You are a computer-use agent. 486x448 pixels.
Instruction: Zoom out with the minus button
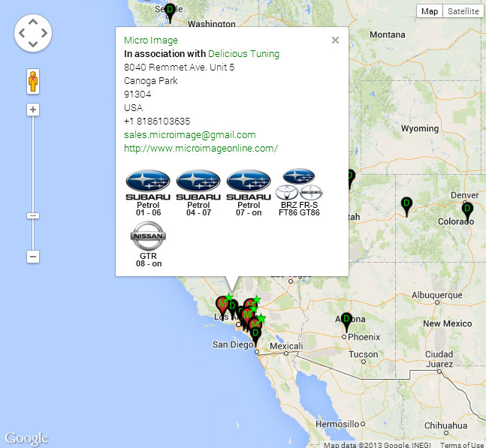(x=33, y=257)
